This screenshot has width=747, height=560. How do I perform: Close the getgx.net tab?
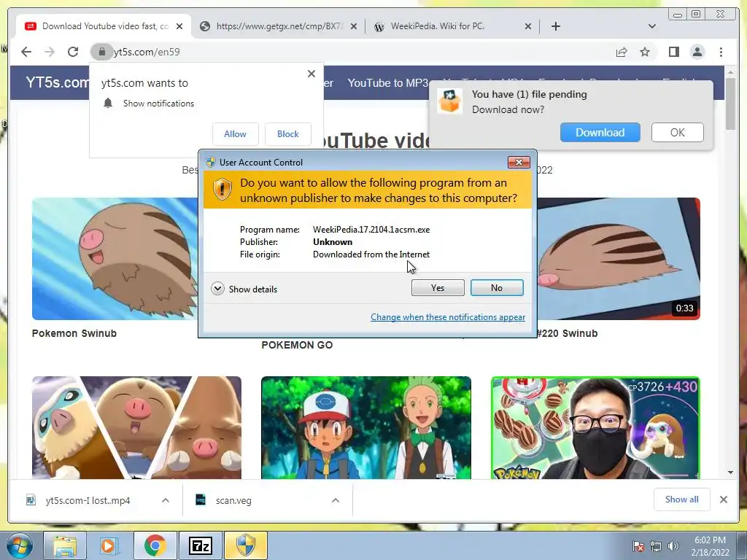tap(354, 27)
